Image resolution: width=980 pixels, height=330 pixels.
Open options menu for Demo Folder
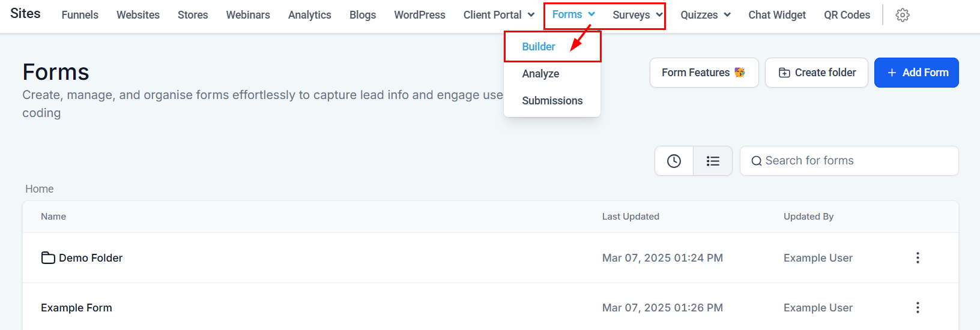click(x=917, y=258)
